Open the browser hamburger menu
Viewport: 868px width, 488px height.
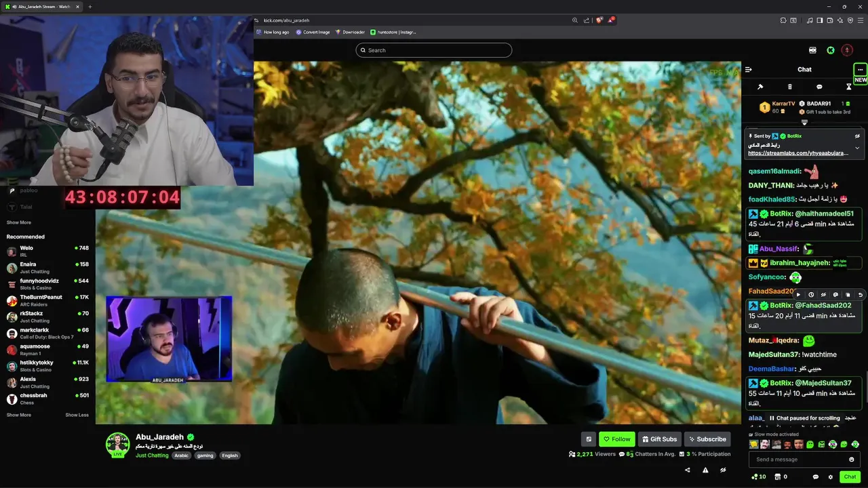(x=860, y=20)
